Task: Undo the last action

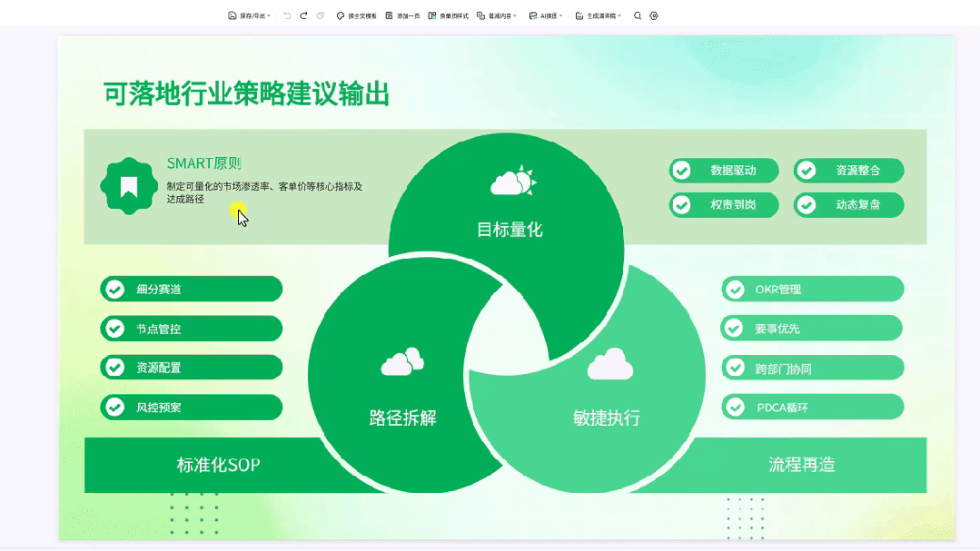Action: point(287,15)
